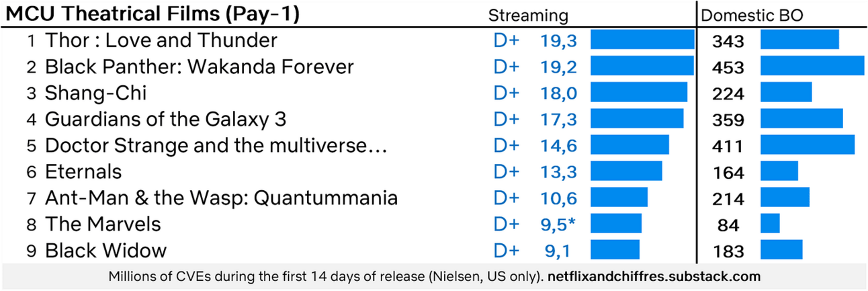Click the streaming bar for Thor

tap(642, 40)
